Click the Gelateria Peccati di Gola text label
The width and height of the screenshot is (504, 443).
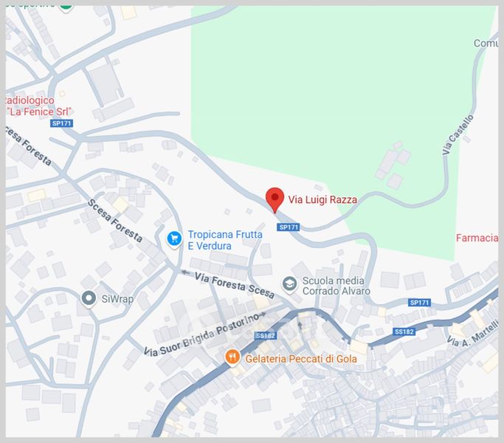pyautogui.click(x=301, y=359)
